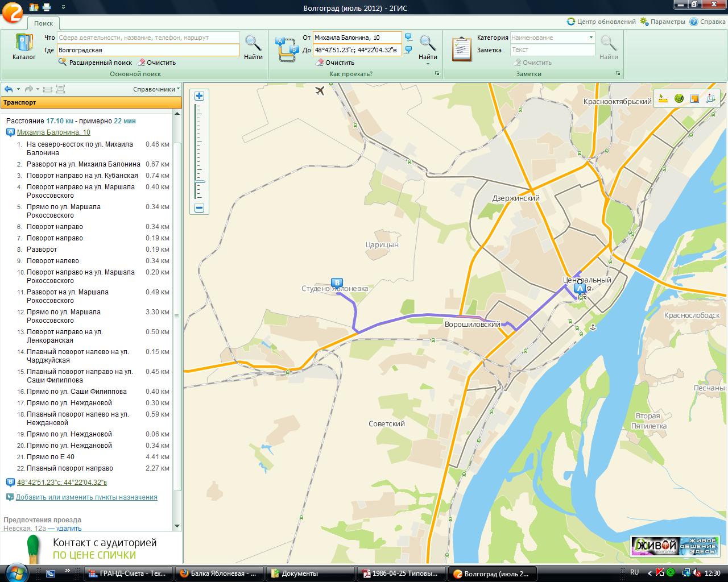Click the notes clipboard icon
Screen dimensions: 728x582
461,49
